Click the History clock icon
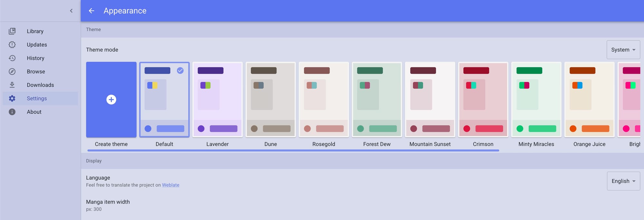Screen dimensions: 644x220 12,58
